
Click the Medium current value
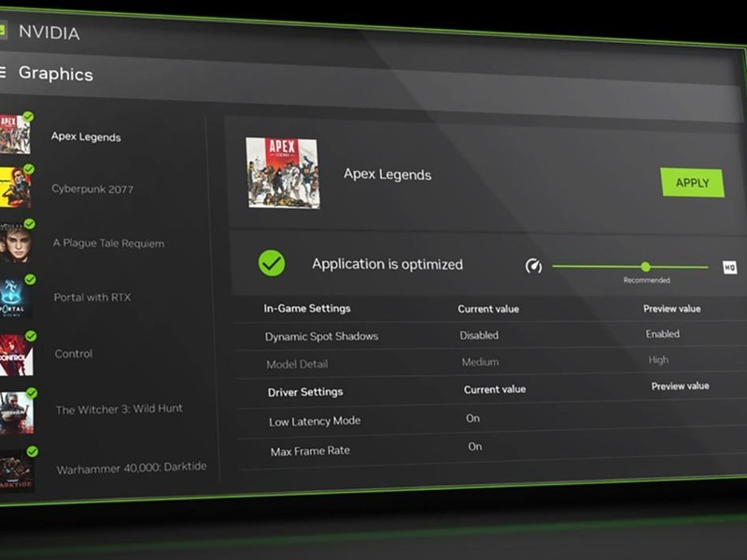[x=480, y=362]
